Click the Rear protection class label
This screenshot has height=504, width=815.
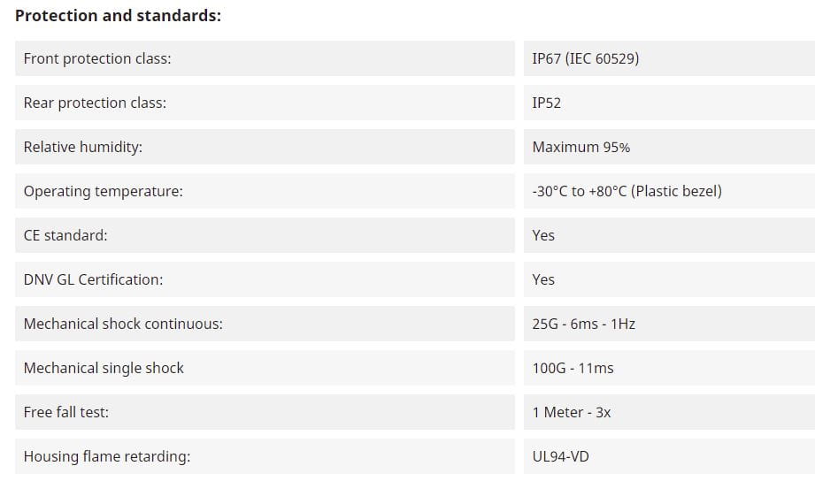point(95,103)
